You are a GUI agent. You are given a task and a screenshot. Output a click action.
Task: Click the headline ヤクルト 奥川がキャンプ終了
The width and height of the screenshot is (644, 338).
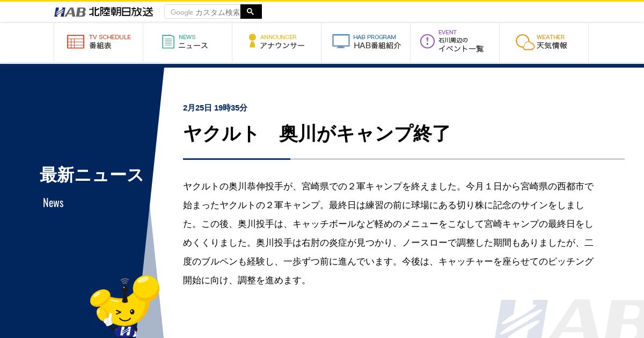click(317, 134)
